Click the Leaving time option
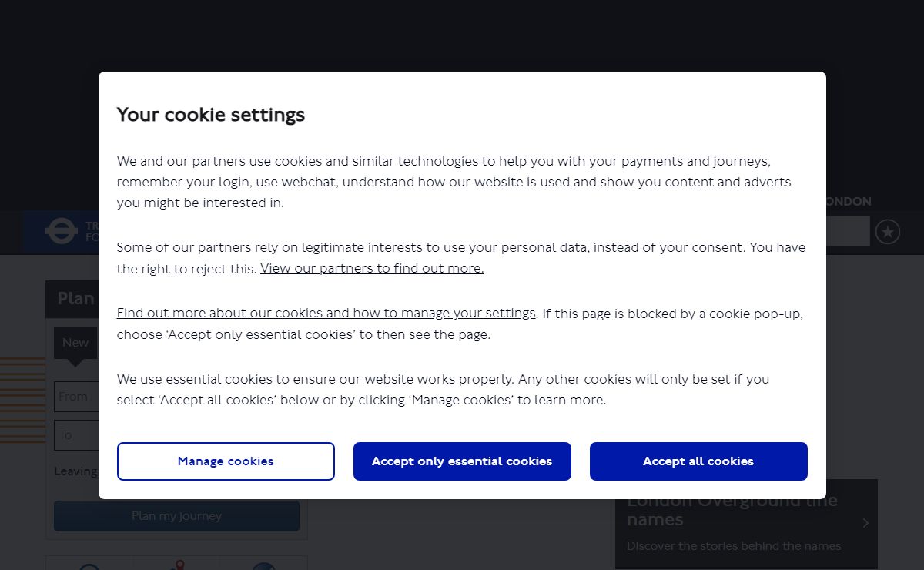924x570 pixels. pos(75,471)
